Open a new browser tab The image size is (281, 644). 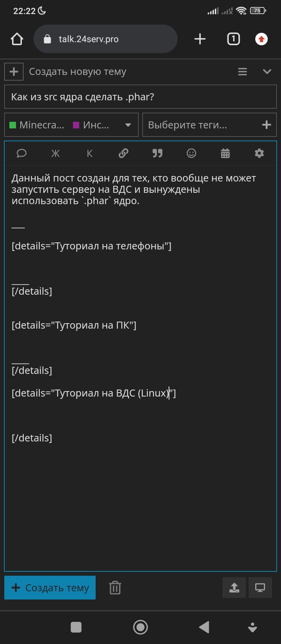[x=200, y=39]
